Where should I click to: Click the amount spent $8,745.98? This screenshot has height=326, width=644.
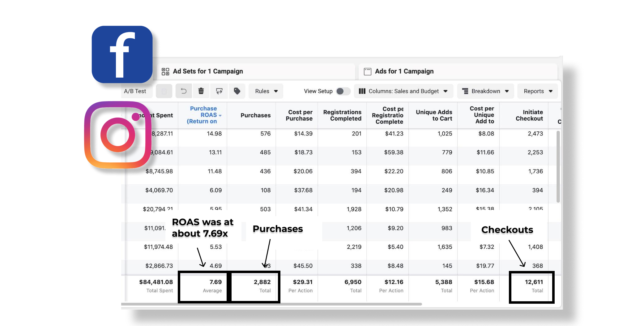point(159,171)
